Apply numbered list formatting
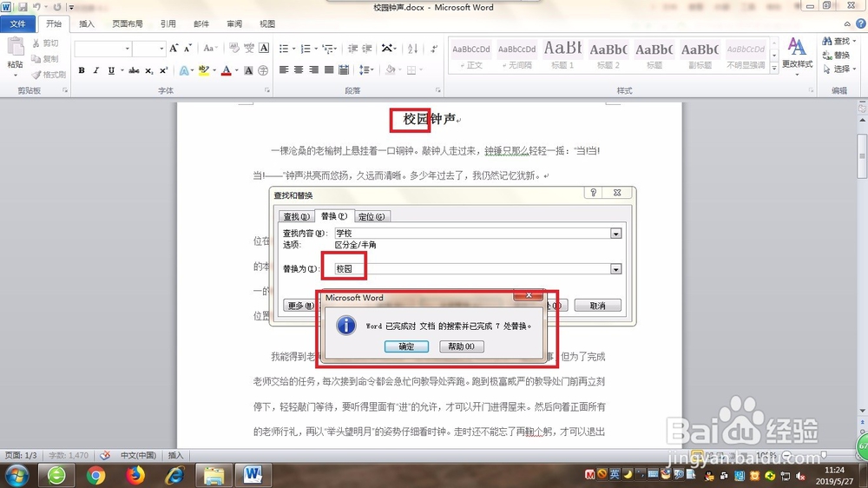868x488 pixels. coord(306,49)
